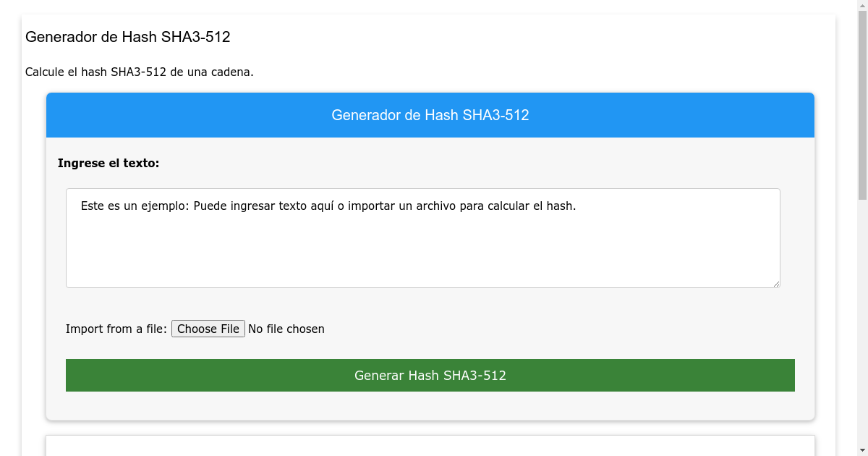This screenshot has height=456, width=868.
Task: Open the file picker via Choose File
Action: [208, 329]
